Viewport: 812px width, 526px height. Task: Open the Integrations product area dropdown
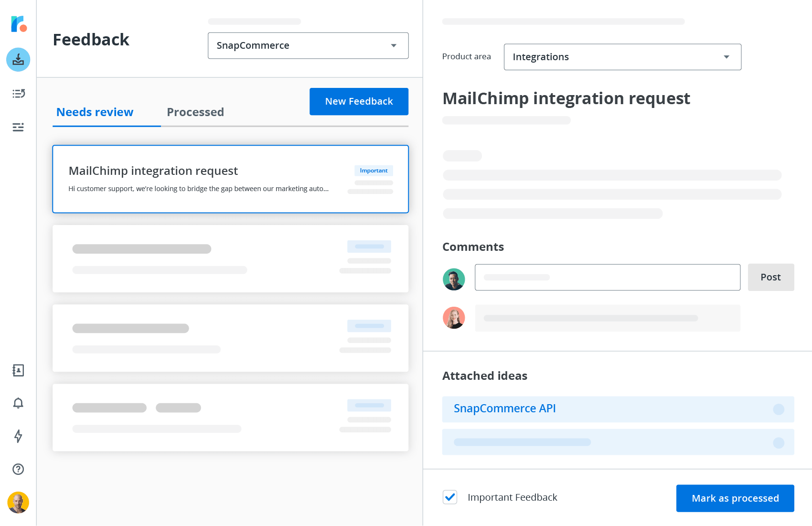click(x=622, y=57)
